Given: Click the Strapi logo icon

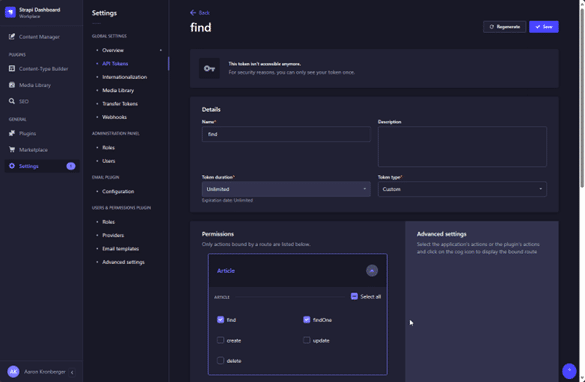Looking at the screenshot, I should pos(10,12).
